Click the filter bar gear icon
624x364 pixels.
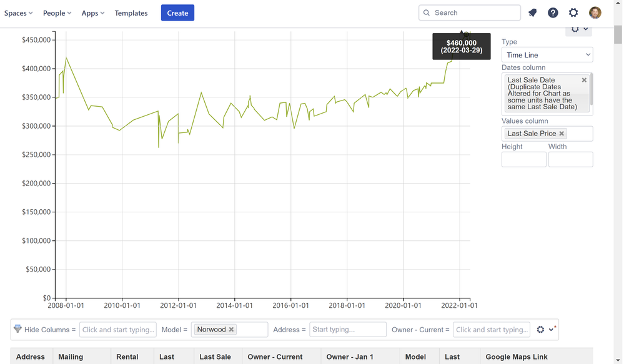pyautogui.click(x=540, y=330)
